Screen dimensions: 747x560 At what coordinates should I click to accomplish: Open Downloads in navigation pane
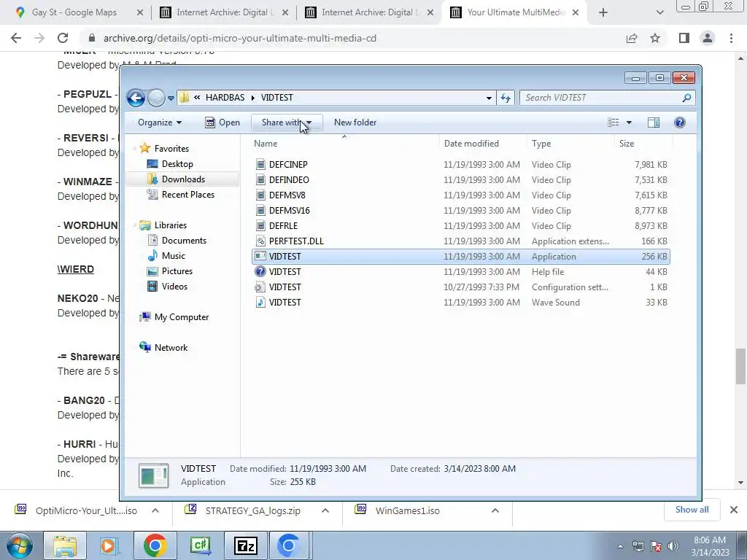183,179
